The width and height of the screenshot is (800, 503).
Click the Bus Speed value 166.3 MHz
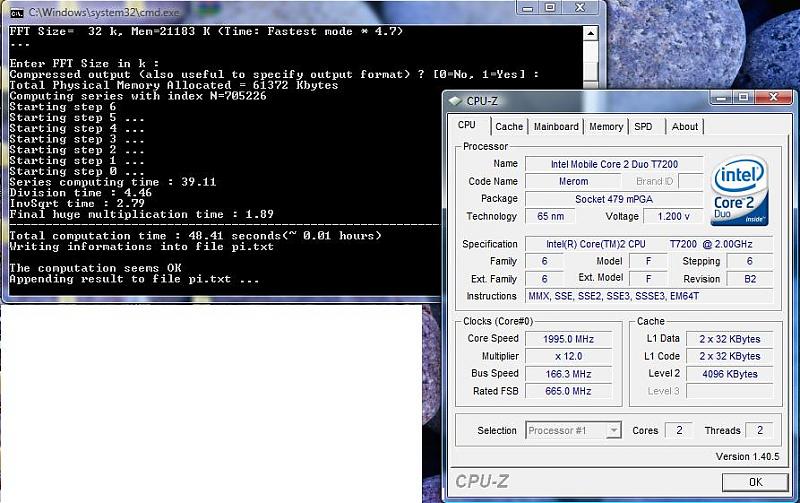(x=568, y=374)
